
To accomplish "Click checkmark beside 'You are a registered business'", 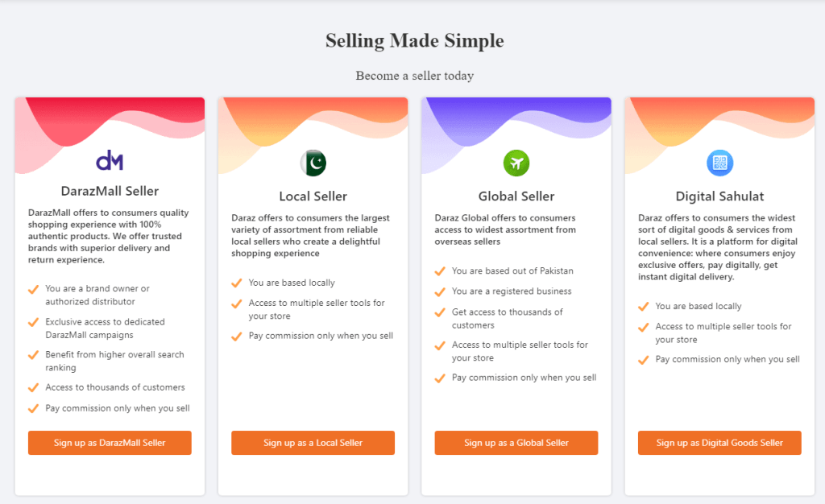I will click(x=440, y=291).
